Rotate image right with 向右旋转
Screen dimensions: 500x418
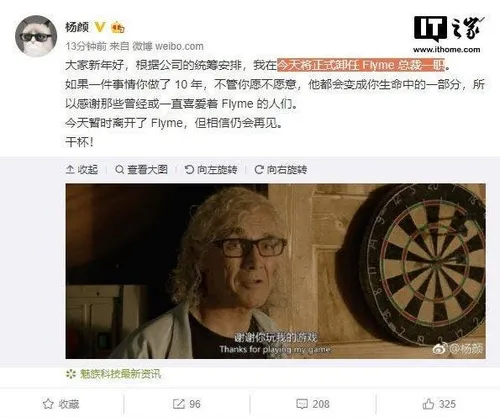tap(281, 170)
